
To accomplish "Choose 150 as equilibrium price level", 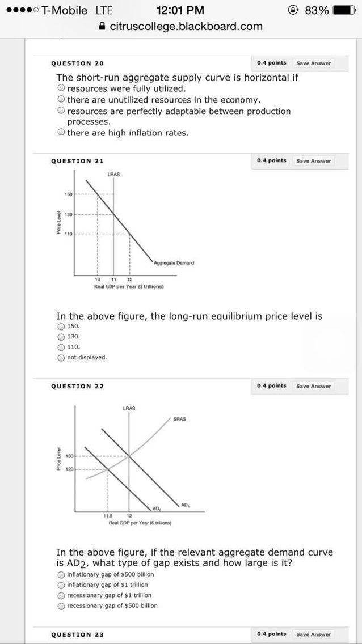I will [x=61, y=327].
